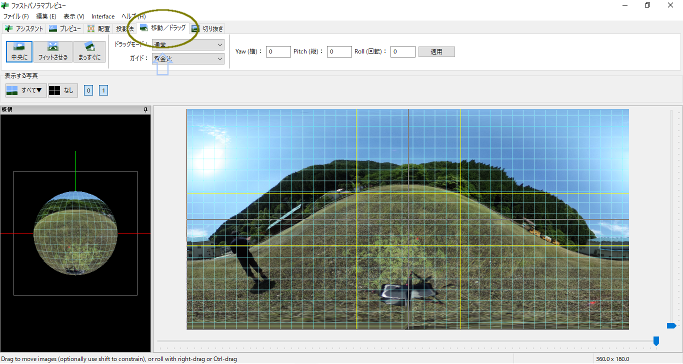Click the まっすぐに (Straighten) button
This screenshot has width=683, height=364.
pyautogui.click(x=89, y=51)
